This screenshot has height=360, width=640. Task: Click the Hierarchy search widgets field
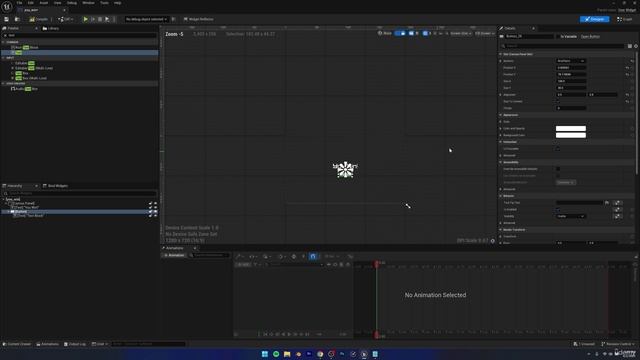pos(80,193)
